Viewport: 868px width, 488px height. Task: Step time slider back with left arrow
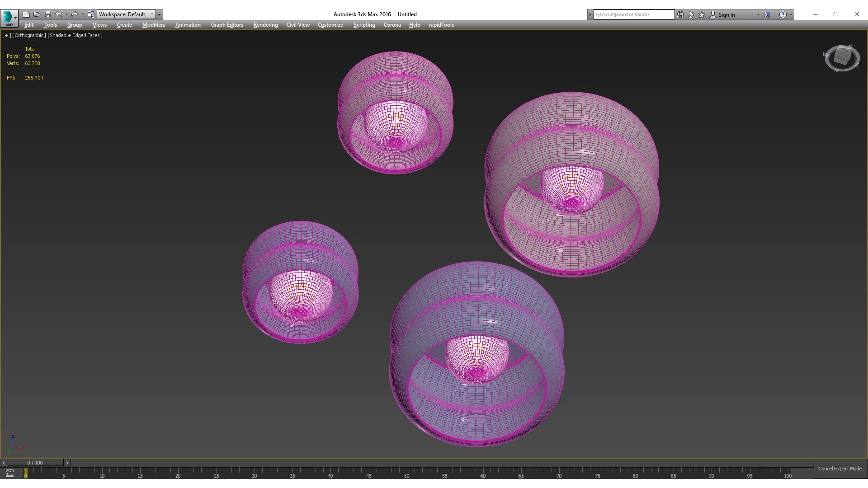4,463
